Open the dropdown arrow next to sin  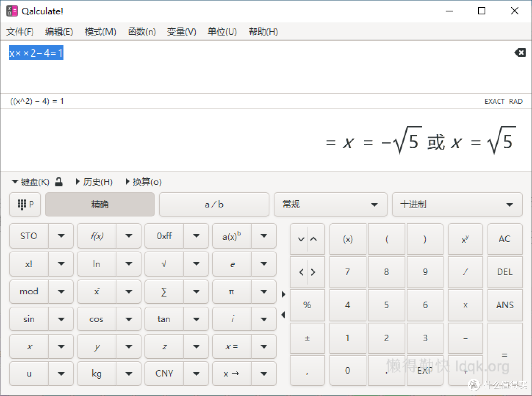tap(61, 319)
